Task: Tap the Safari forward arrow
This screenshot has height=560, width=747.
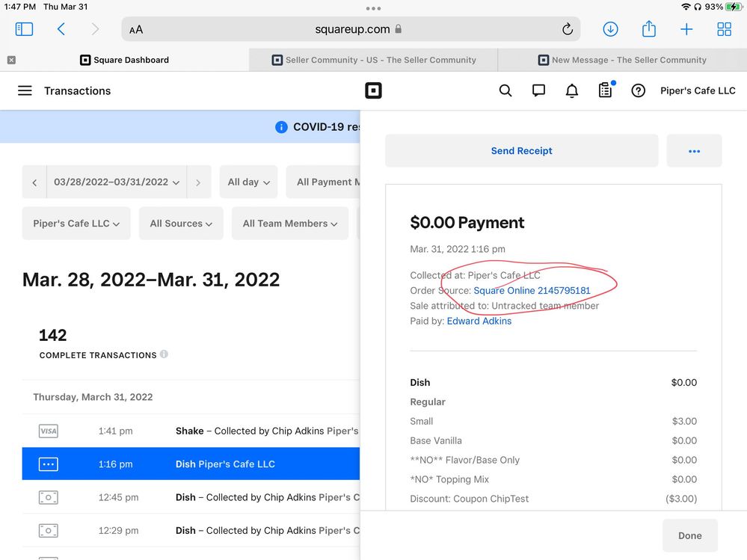Action: 95,29
